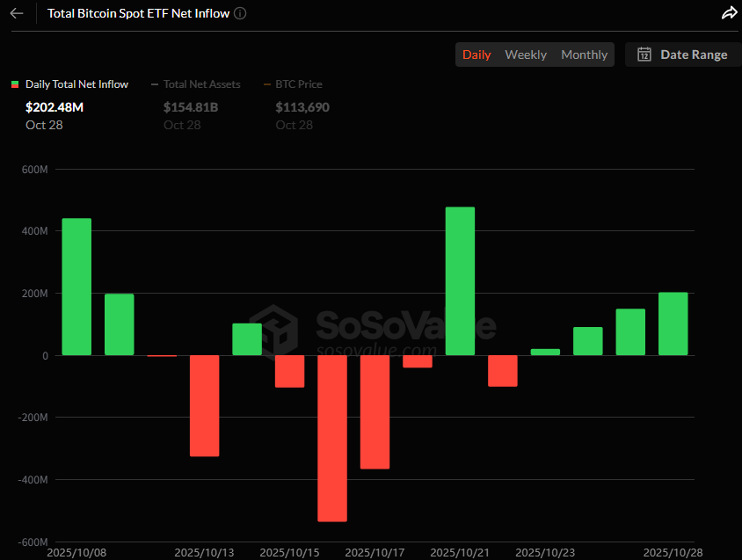
Task: Select the rightmost green bar for Oct 28
Action: coord(673,324)
